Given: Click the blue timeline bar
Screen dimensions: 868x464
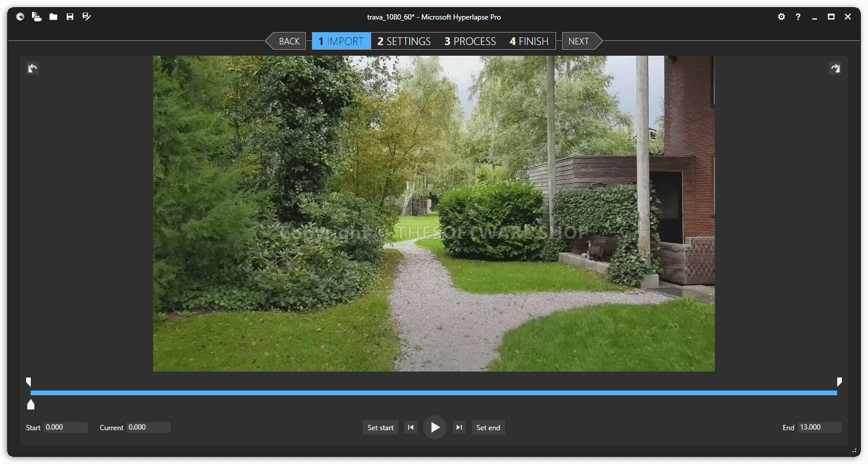Looking at the screenshot, I should pos(433,392).
